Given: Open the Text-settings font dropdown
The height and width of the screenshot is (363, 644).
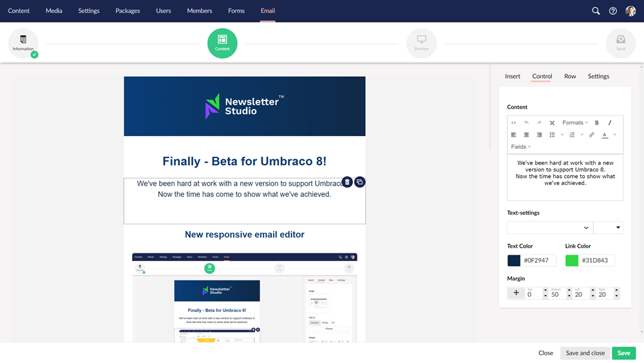Looking at the screenshot, I should point(550,228).
